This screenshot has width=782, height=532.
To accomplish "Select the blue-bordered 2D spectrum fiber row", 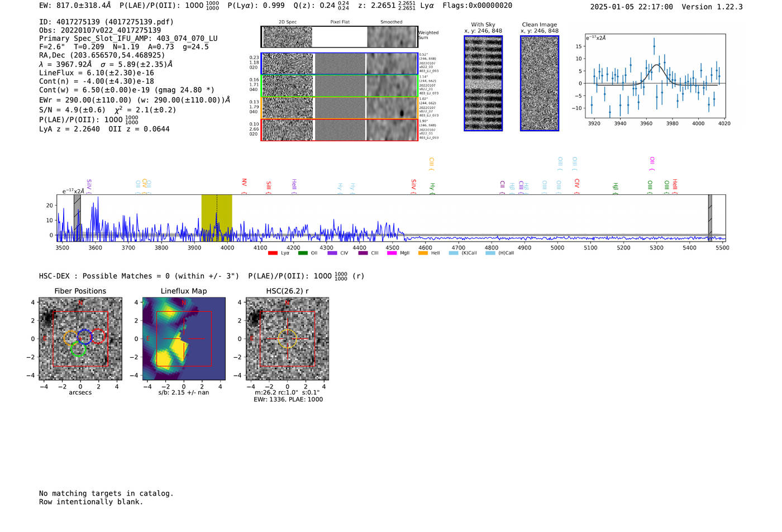I will point(340,64).
